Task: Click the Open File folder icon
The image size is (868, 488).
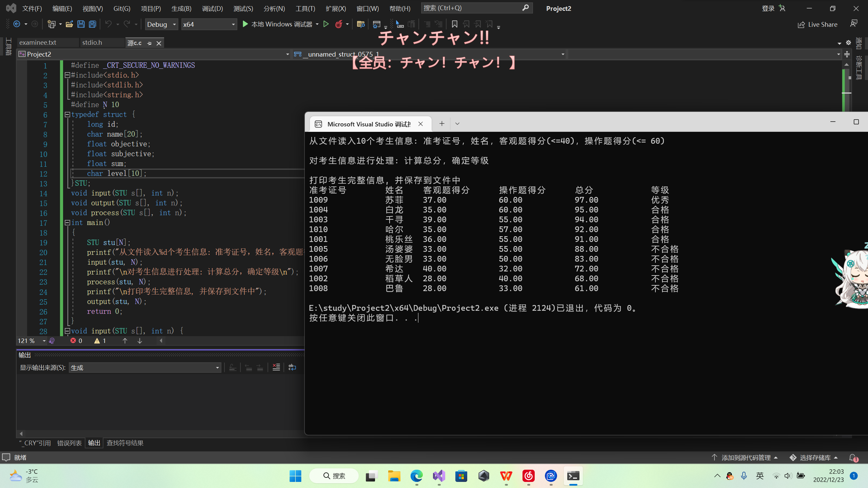Action: [x=69, y=24]
